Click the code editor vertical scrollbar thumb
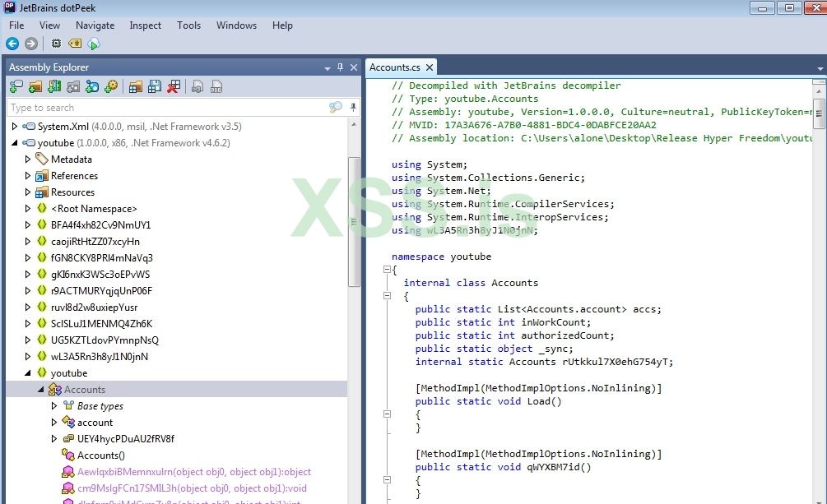The height and width of the screenshot is (504, 827). [819, 113]
